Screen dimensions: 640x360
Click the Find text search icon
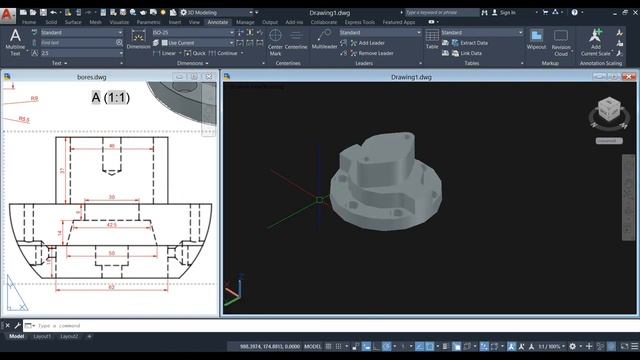pyautogui.click(x=119, y=42)
